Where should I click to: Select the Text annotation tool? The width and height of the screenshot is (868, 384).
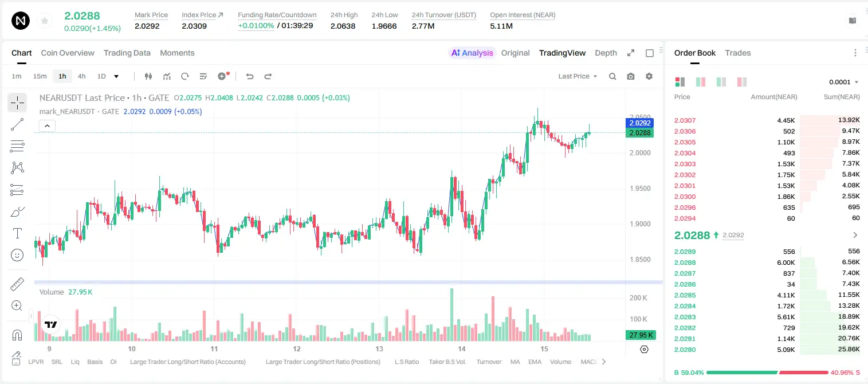(17, 233)
